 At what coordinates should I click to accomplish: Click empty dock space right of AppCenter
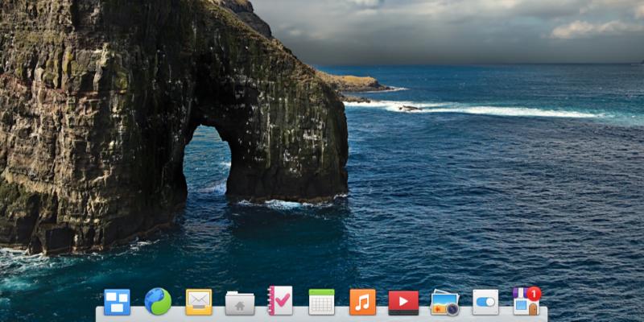[x=543, y=314]
